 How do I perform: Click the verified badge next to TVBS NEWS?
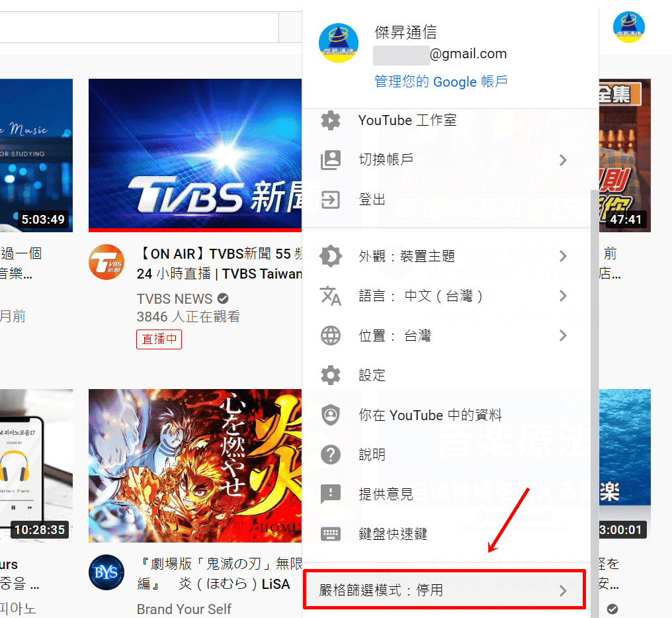223,298
